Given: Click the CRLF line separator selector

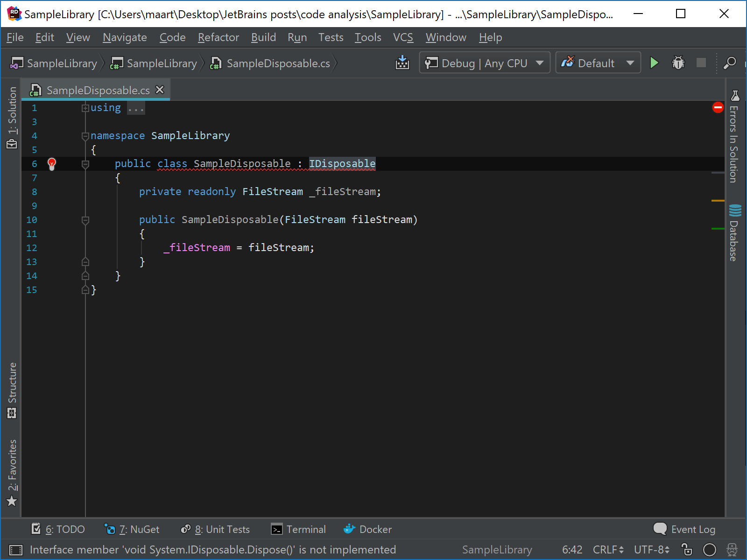Looking at the screenshot, I should (608, 550).
